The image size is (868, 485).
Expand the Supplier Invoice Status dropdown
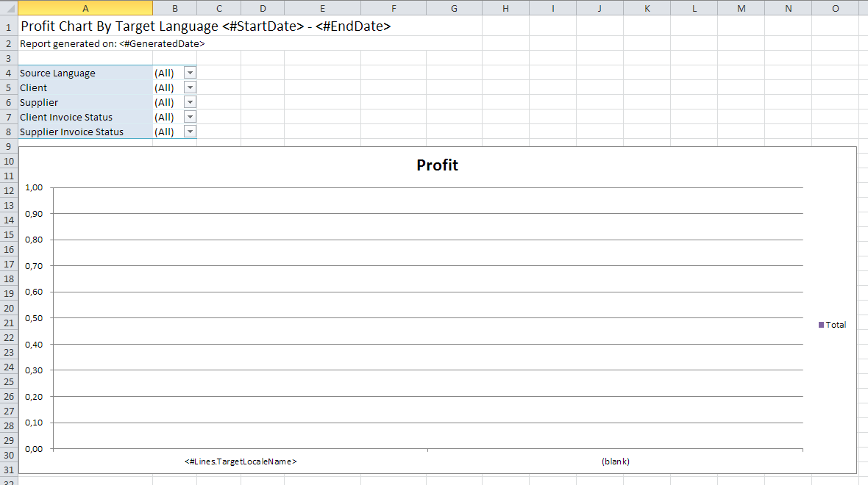[190, 132]
